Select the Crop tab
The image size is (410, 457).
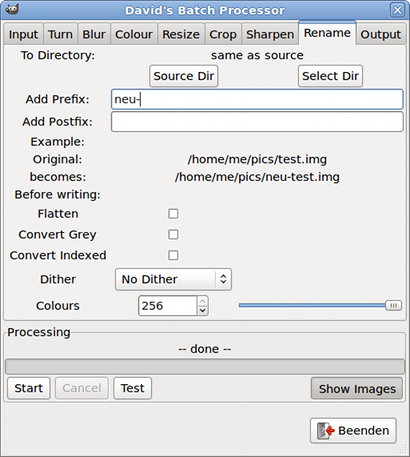[223, 34]
